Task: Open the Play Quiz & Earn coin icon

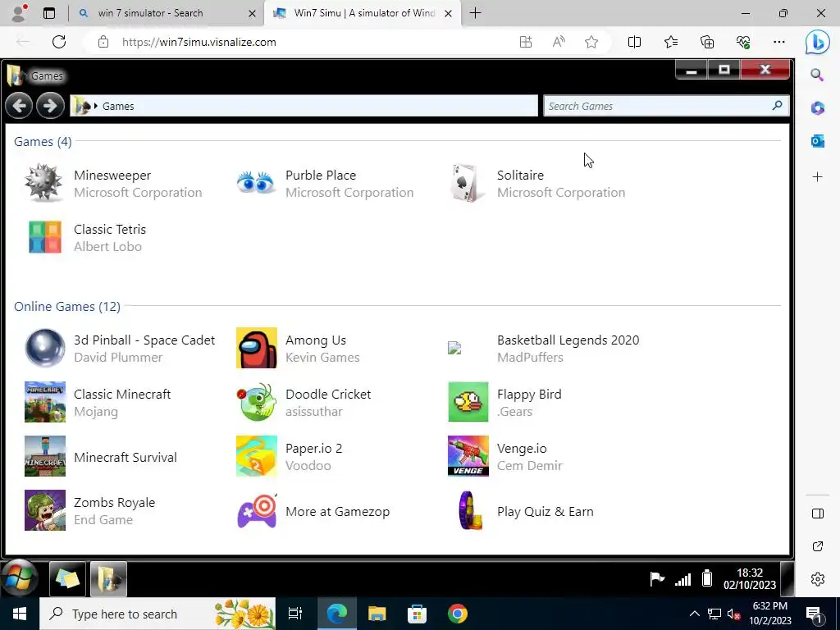Action: (470, 510)
